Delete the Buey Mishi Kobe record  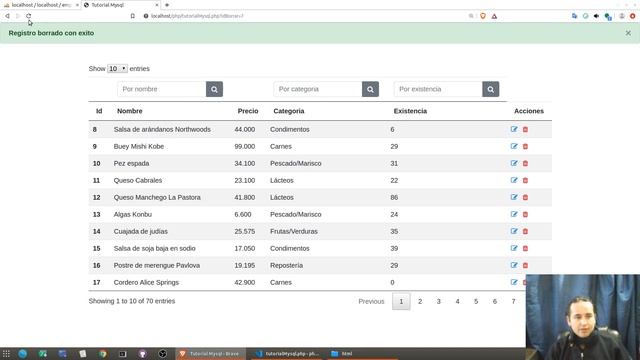point(525,146)
